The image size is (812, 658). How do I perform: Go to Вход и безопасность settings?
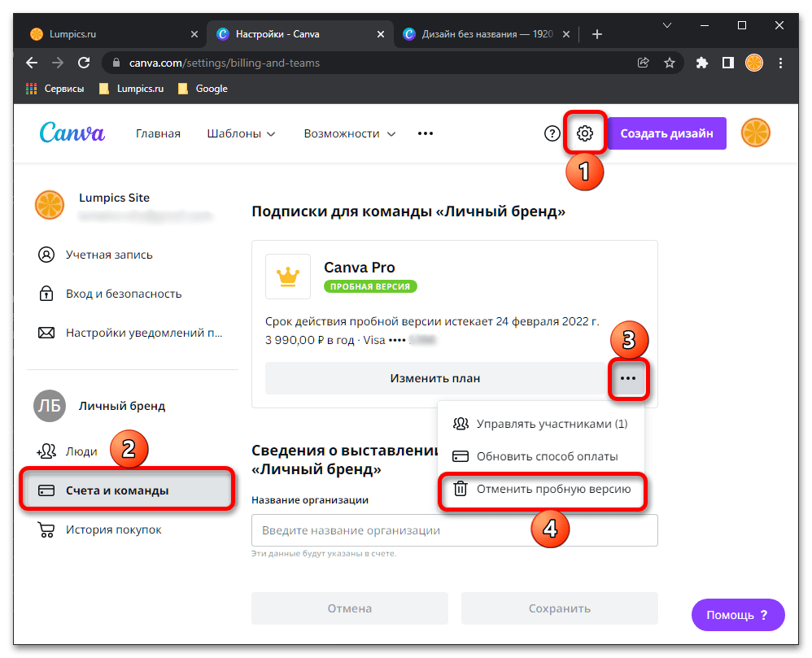[123, 294]
